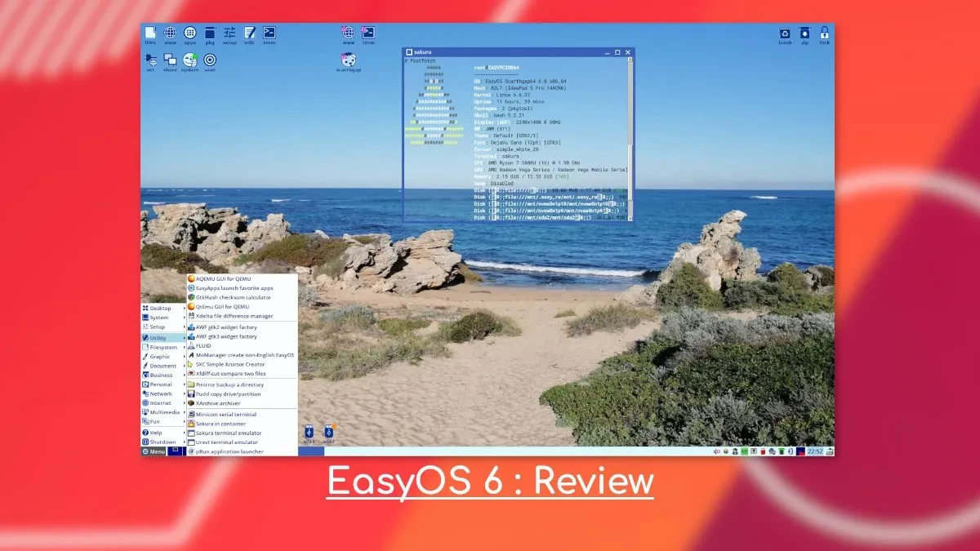The height and width of the screenshot is (551, 980).
Task: Open AWF gtk3 widget factory
Action: [243, 336]
